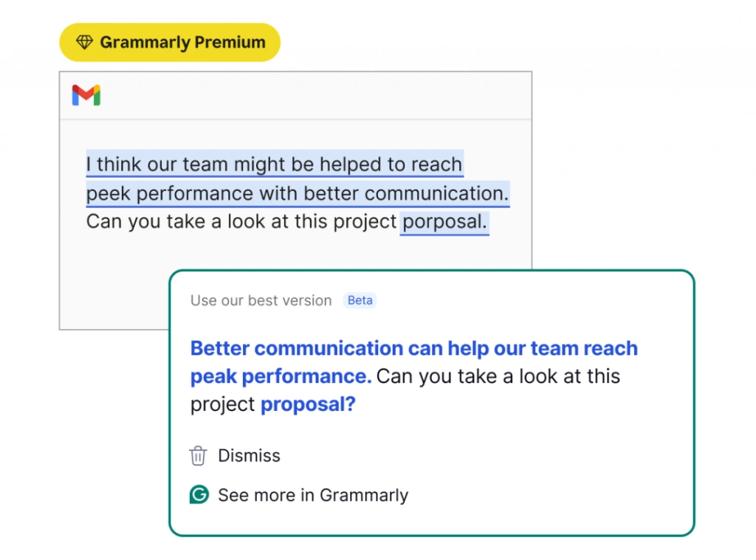Click the blue phrase peak performance
Viewport: 756px width, 560px height.
281,376
